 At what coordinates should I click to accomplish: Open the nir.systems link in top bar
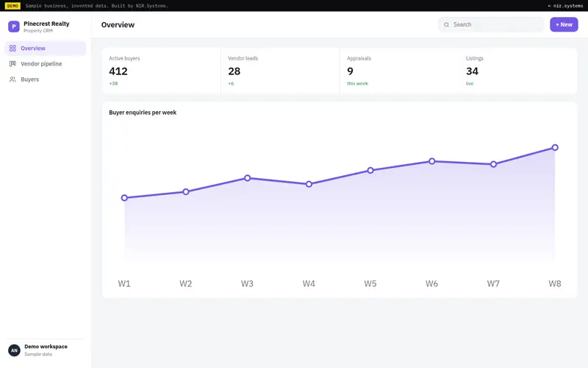565,6
